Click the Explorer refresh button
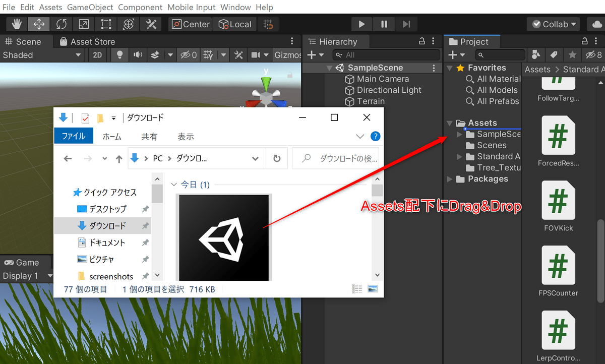The height and width of the screenshot is (364, 605). [277, 158]
